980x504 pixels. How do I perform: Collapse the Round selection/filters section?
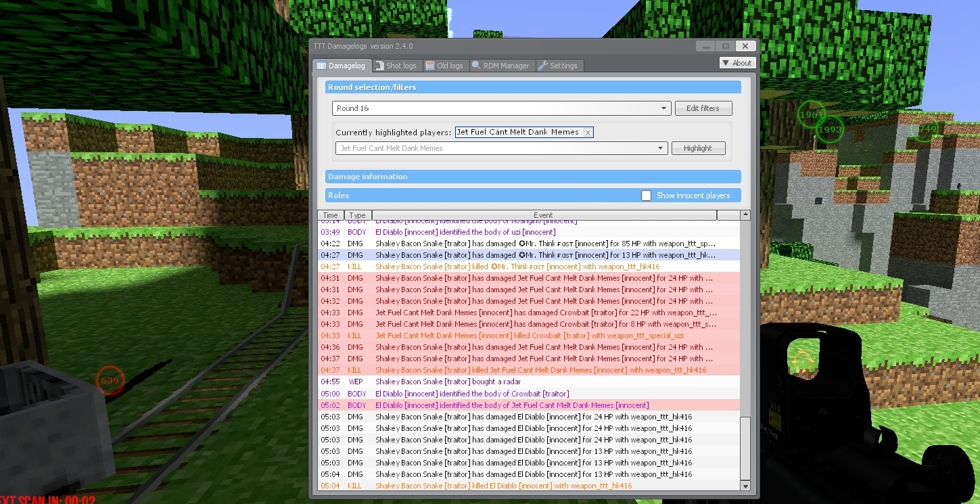pos(533,87)
